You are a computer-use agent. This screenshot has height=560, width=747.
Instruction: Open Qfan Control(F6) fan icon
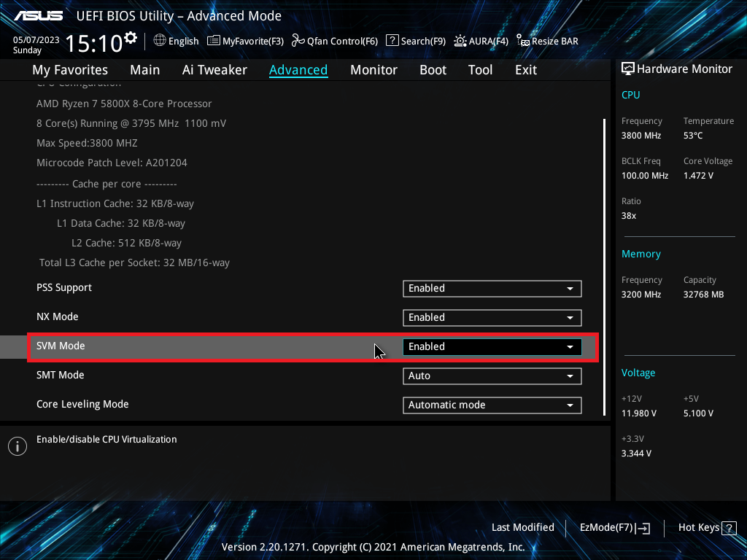[x=298, y=41]
